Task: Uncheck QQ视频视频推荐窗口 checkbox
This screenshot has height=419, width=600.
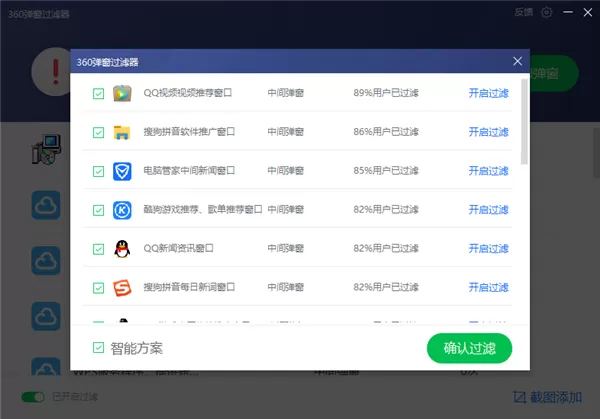Action: (x=98, y=93)
